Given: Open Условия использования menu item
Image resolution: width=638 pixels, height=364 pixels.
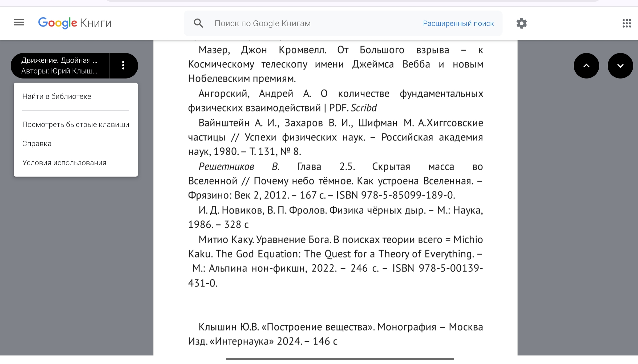Looking at the screenshot, I should (64, 163).
